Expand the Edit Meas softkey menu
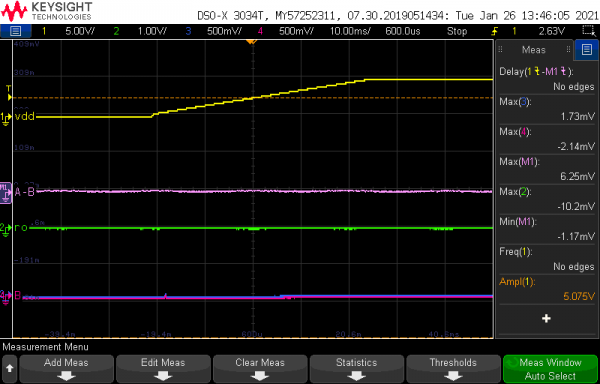Viewport: 600px width, 384px height. [163, 369]
